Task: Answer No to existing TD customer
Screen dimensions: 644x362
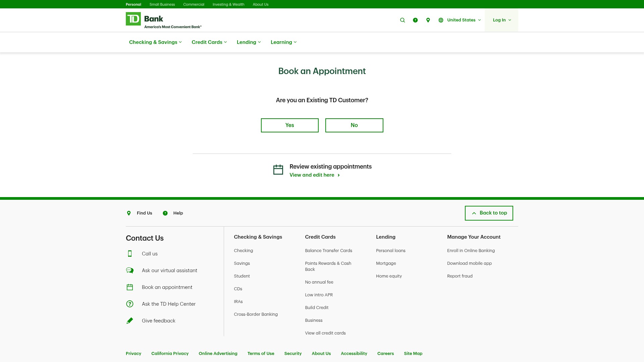Action: [354, 125]
